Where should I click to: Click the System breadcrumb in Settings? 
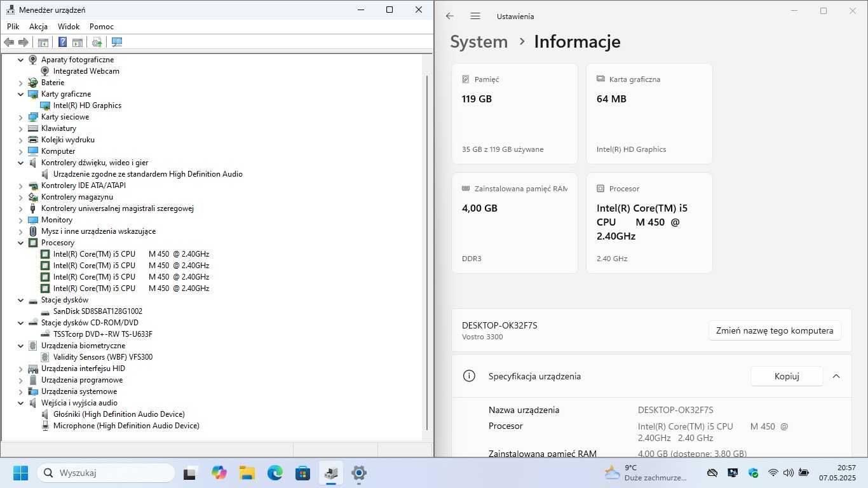click(479, 42)
